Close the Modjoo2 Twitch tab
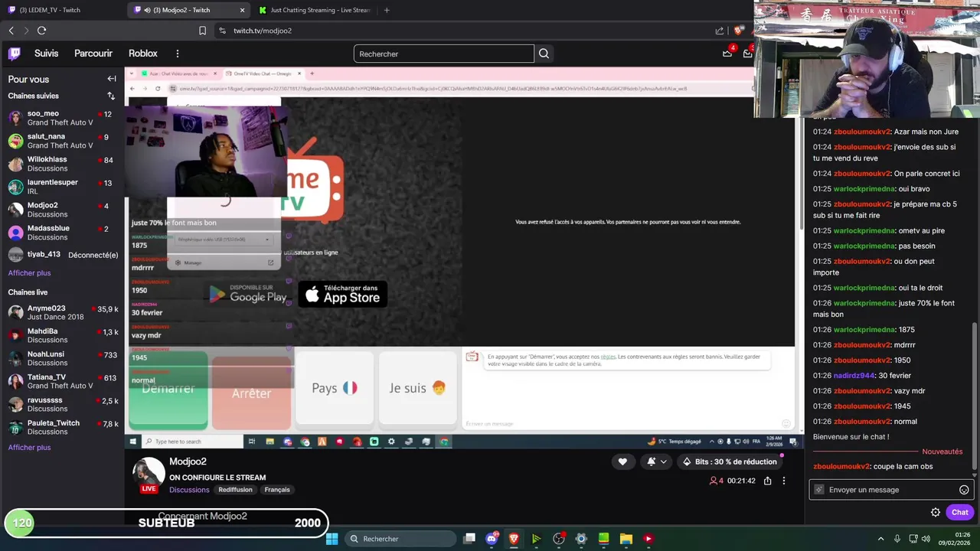 point(242,10)
